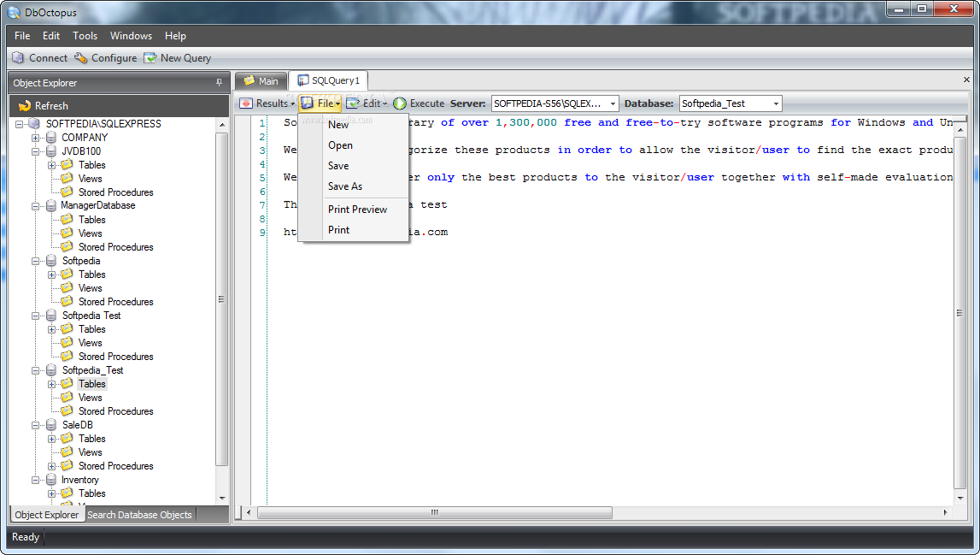The width and height of the screenshot is (980, 555).
Task: Click the Results toolbar icon
Action: 246,103
